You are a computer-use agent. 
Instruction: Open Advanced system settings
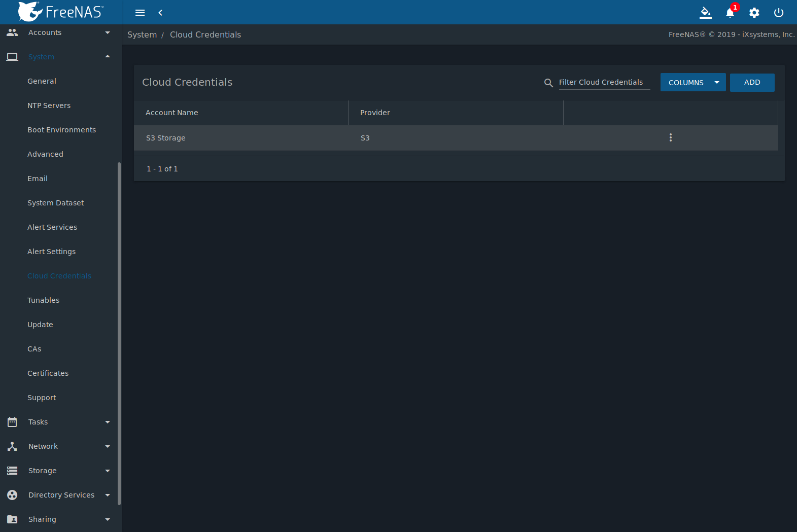coord(46,154)
